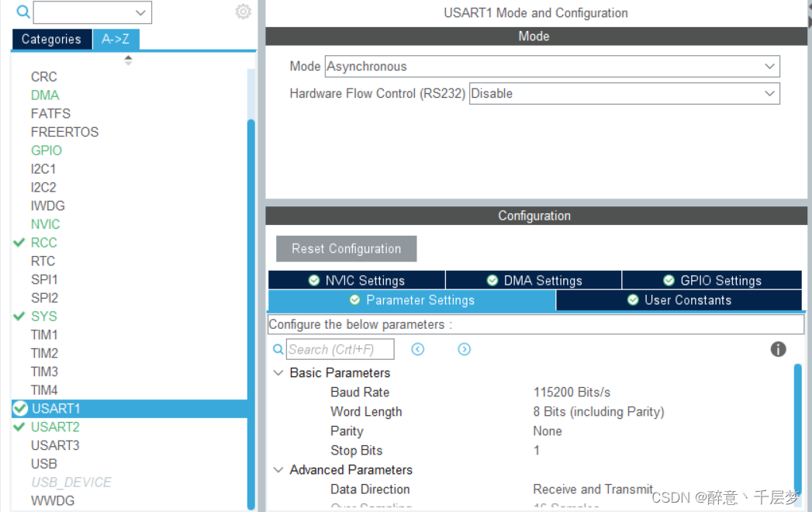The image size is (812, 512).
Task: Select NVIC in the peripheral list
Action: point(46,224)
